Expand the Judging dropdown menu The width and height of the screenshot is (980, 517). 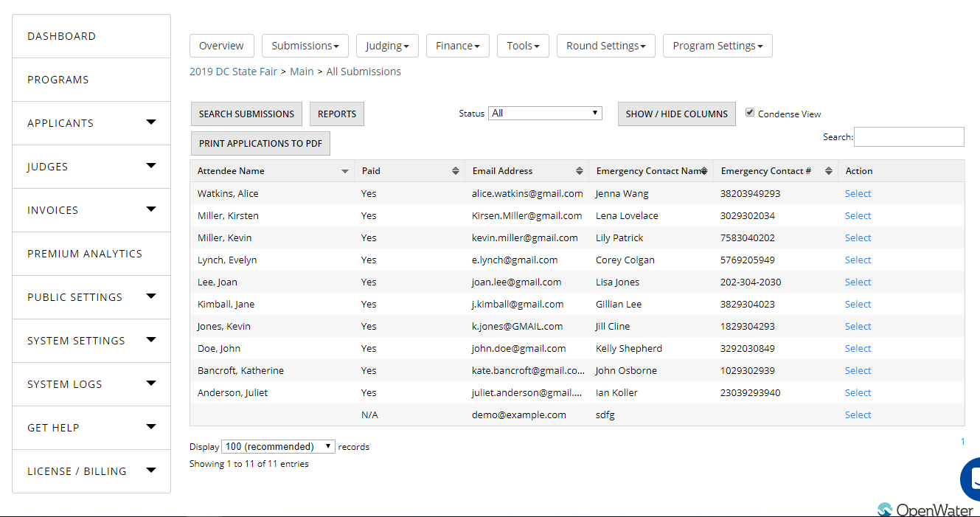(388, 46)
